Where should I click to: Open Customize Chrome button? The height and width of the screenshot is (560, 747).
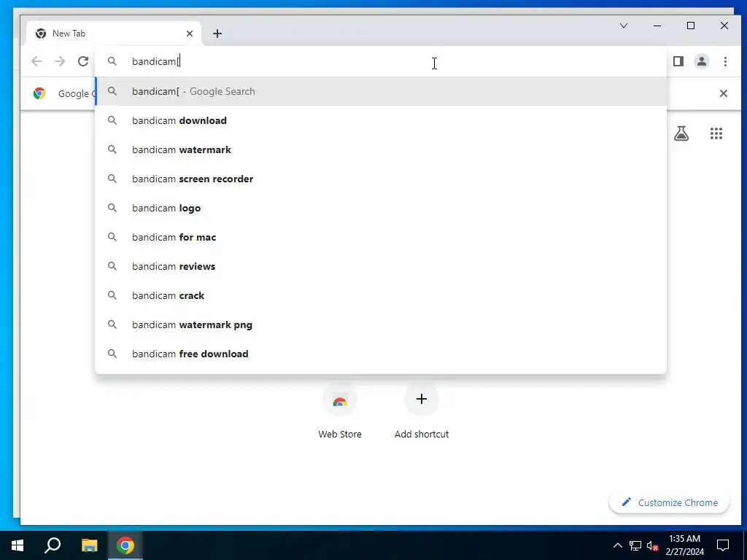pos(669,502)
